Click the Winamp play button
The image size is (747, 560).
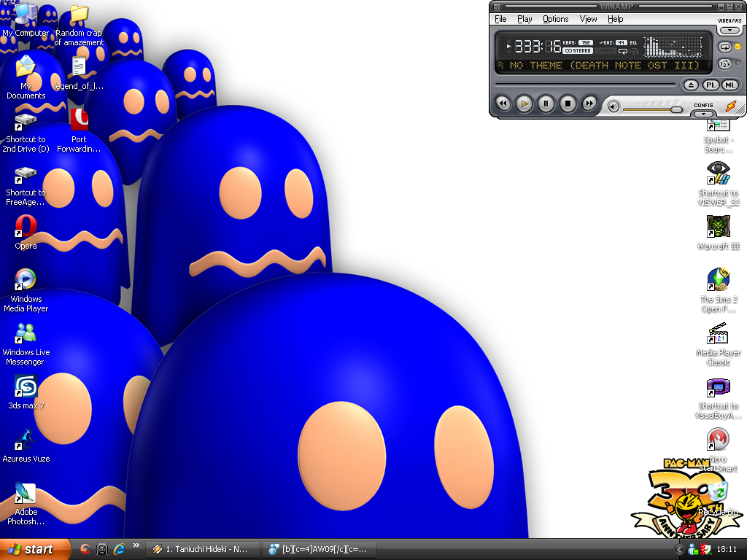[524, 104]
